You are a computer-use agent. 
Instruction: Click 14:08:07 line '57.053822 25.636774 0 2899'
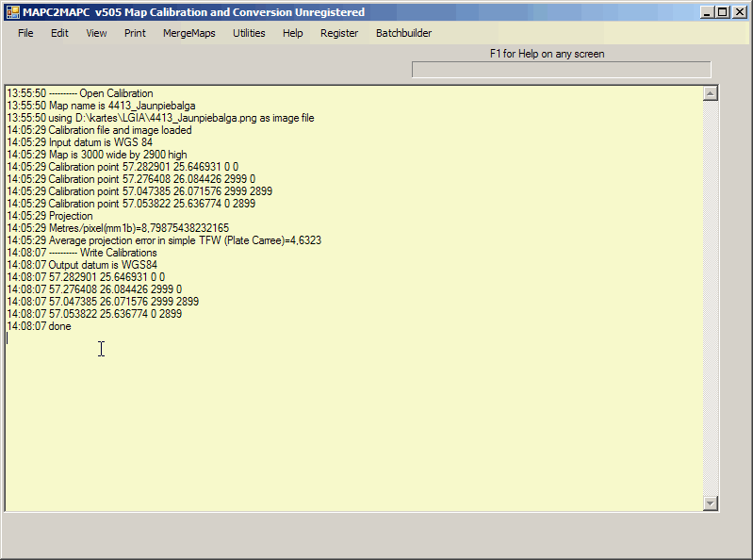point(94,314)
